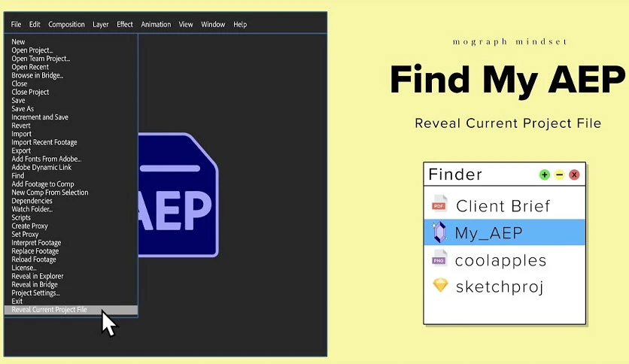Select Import Recent Footage entry
Image resolution: width=629 pixels, height=364 pixels.
pos(44,142)
